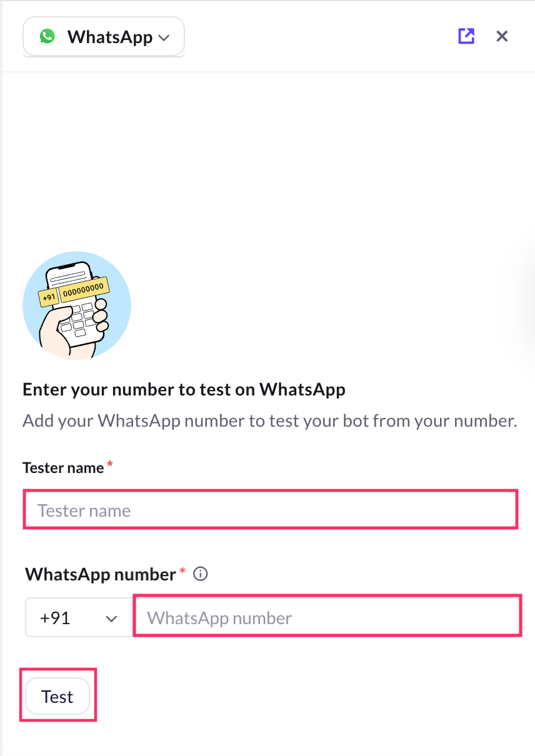Click the "Add your WhatsApp number" description text

(x=269, y=420)
